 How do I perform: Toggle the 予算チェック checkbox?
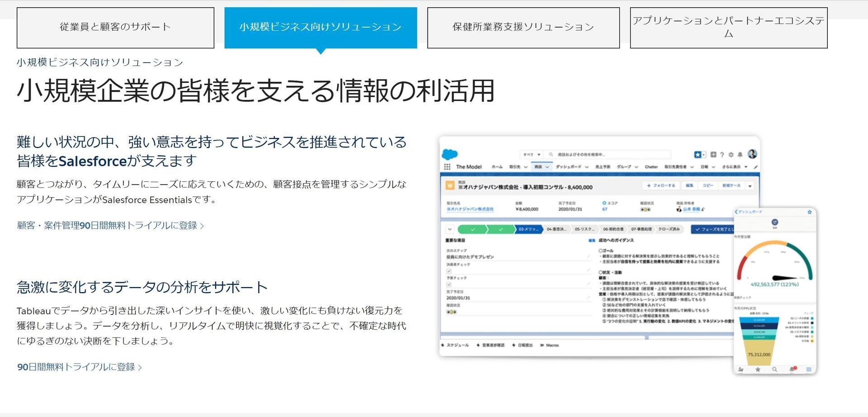tap(449, 284)
